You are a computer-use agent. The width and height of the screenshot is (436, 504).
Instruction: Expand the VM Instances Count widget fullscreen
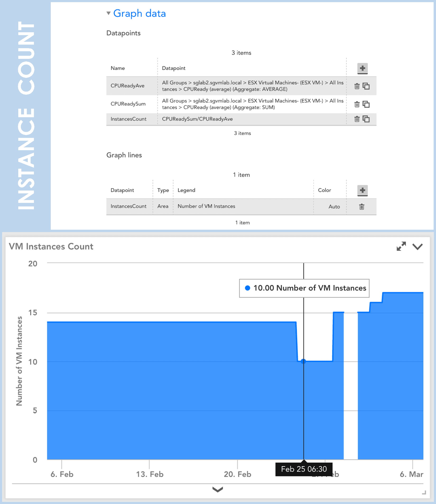point(401,246)
